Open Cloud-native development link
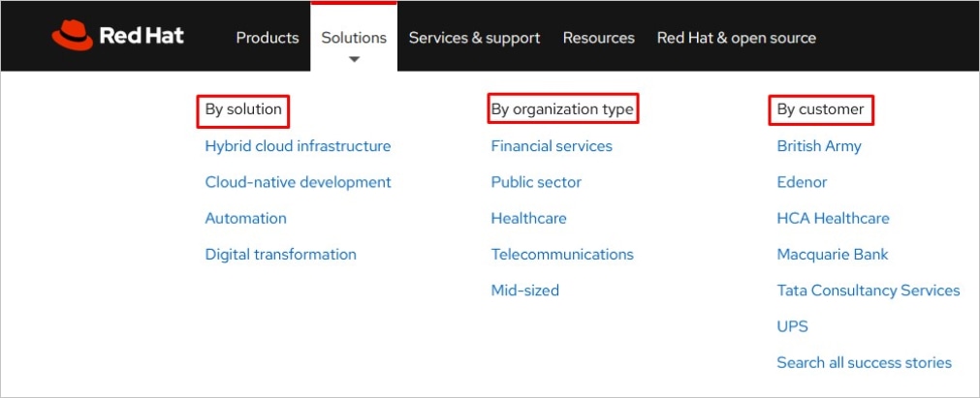 point(298,182)
